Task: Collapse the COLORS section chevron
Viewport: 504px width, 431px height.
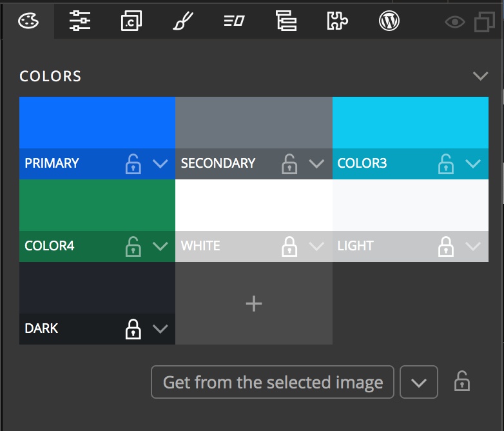Action: [481, 76]
